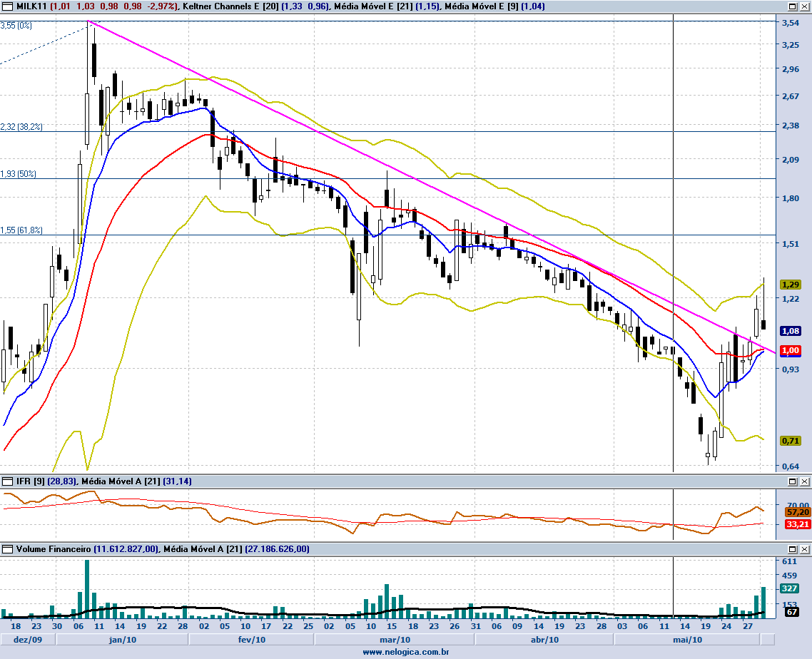Click the Keltner Channels E [20] title text
812x659 pixels.
pos(230,6)
